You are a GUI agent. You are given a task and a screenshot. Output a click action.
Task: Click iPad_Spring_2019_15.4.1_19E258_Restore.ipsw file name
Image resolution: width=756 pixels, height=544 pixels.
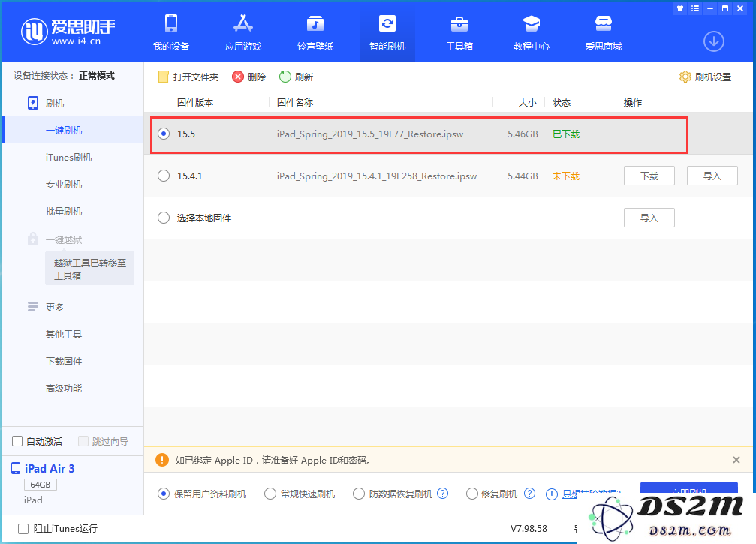pos(377,176)
